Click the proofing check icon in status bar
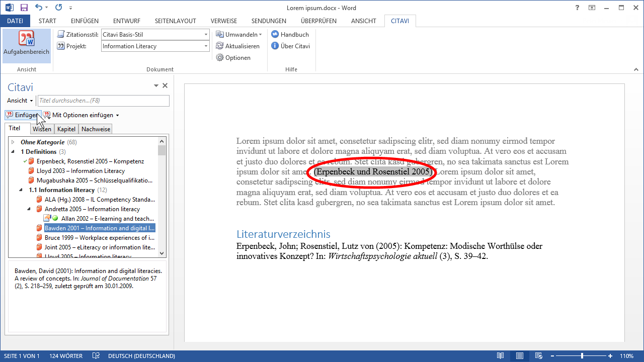The image size is (644, 362). coord(96,356)
